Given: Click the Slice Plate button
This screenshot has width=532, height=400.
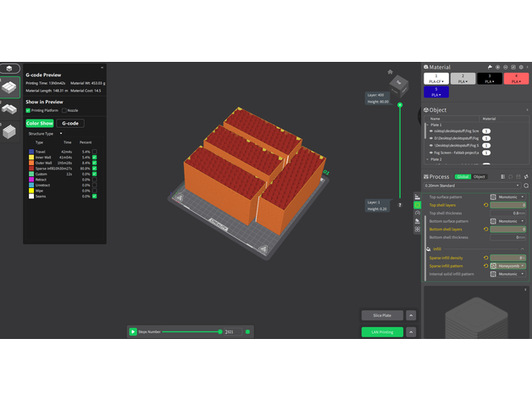Looking at the screenshot, I should tap(382, 315).
